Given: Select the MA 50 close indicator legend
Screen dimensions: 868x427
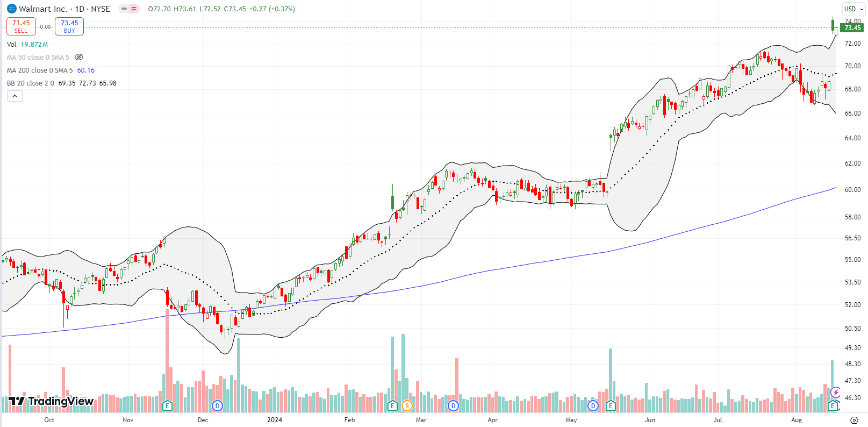Looking at the screenshot, I should pyautogui.click(x=38, y=58).
